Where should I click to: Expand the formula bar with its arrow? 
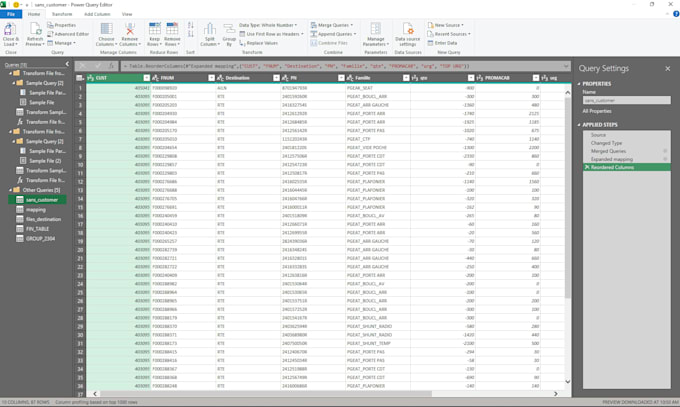coord(566,66)
